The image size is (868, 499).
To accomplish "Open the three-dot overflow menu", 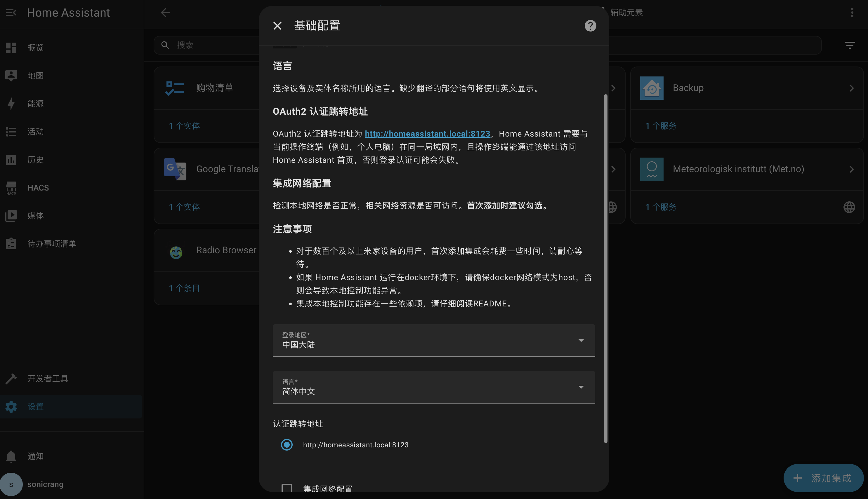I will [852, 13].
